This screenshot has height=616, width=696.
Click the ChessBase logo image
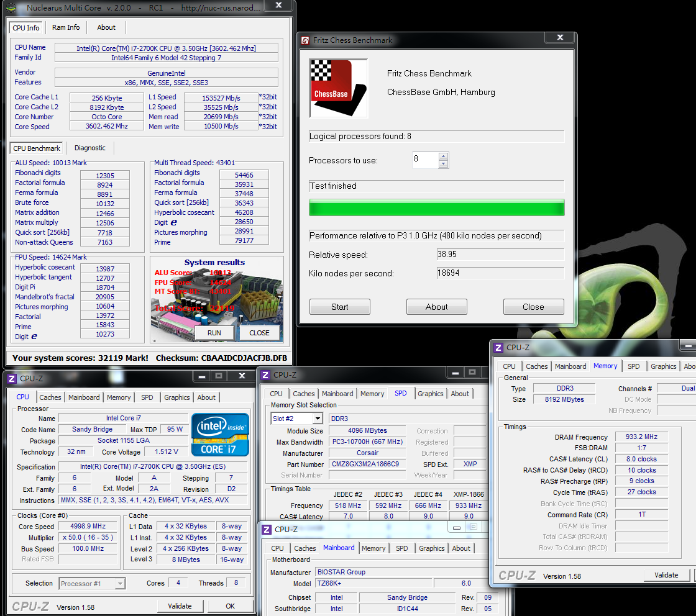(338, 88)
